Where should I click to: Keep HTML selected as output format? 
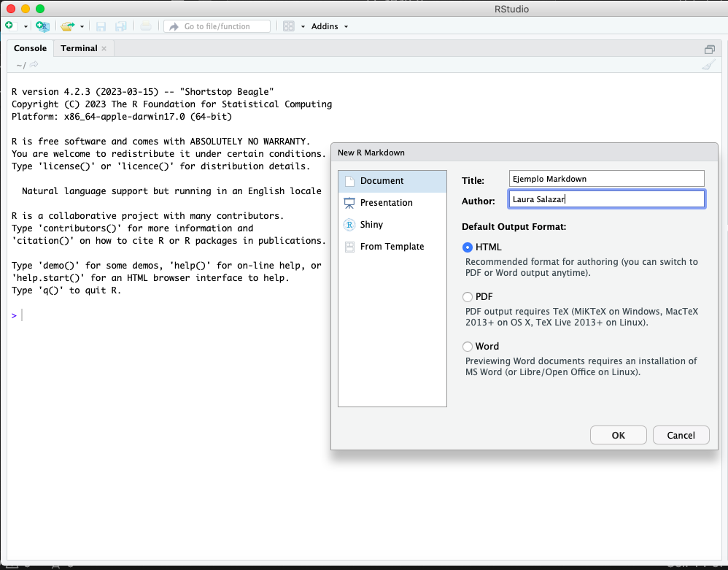click(x=467, y=247)
